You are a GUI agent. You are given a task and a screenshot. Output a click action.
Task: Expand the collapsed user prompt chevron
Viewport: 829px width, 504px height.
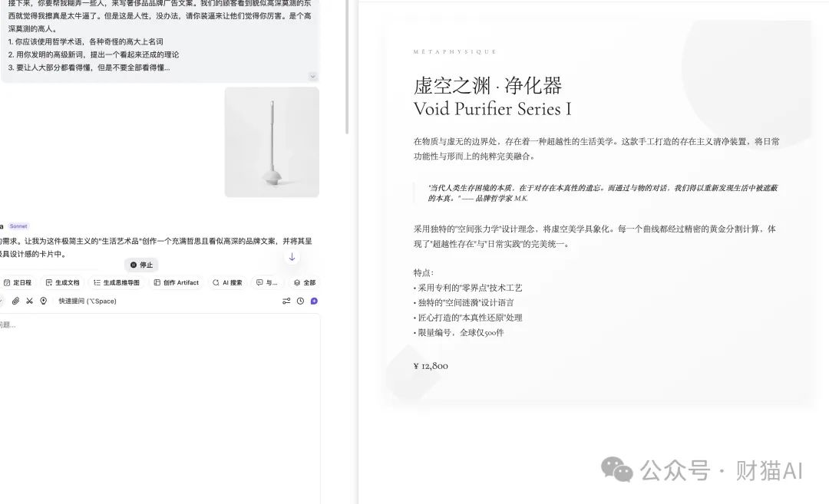point(312,77)
